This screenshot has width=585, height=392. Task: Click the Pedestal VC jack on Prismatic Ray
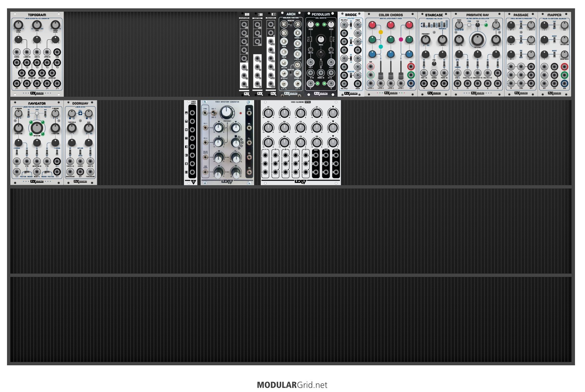point(467,73)
